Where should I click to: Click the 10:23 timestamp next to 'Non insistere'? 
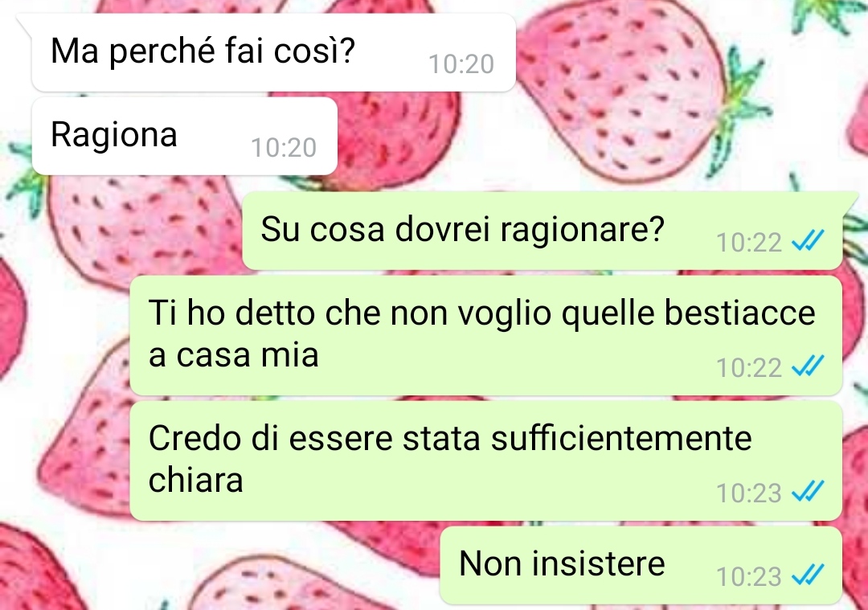(748, 577)
